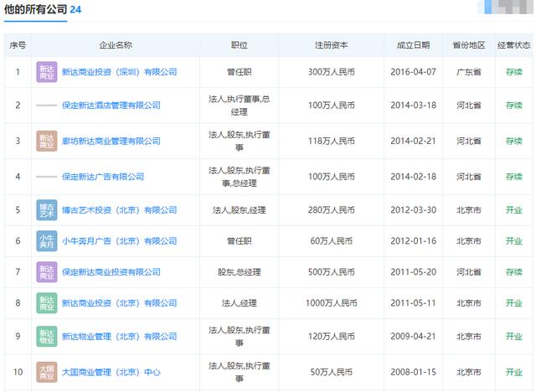This screenshot has width=536, height=392.
Task: Open 小牛奔月广告（北京）有限公司 company link
Action: point(119,241)
